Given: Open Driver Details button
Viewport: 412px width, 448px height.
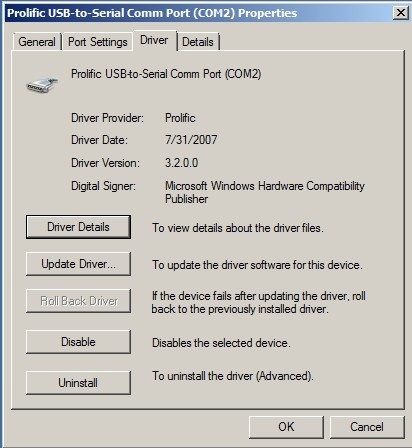Looking at the screenshot, I should point(78,227).
